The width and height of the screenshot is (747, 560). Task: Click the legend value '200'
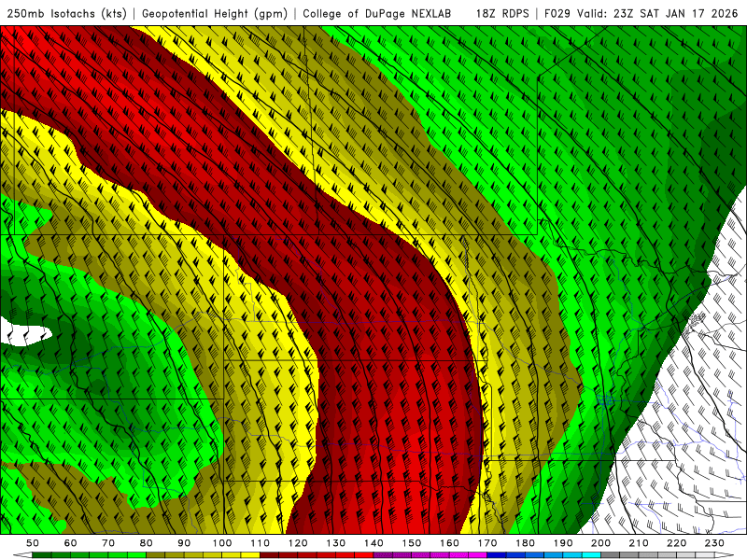click(x=600, y=543)
